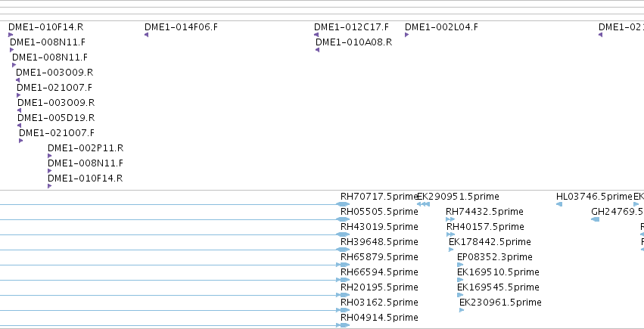Select the arrow glyph below EK178442.5prime
This screenshot has height=329, width=644.
[x=451, y=250]
